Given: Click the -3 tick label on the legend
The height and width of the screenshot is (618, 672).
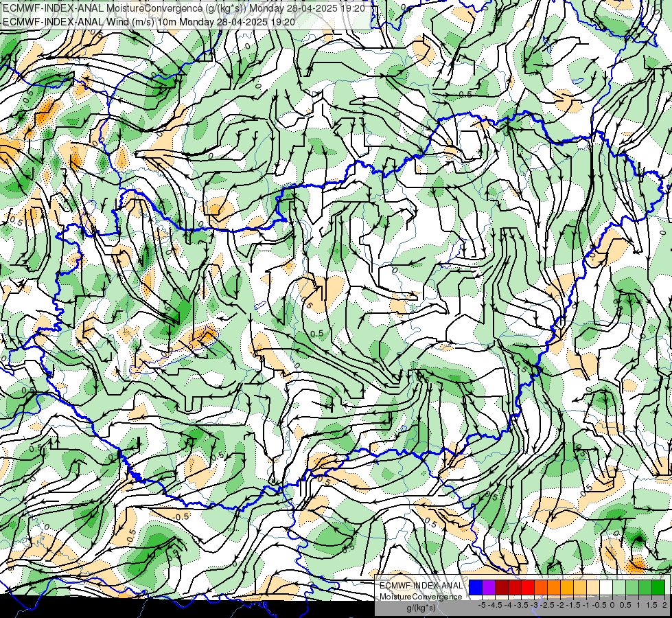Looking at the screenshot, I should (535, 605).
